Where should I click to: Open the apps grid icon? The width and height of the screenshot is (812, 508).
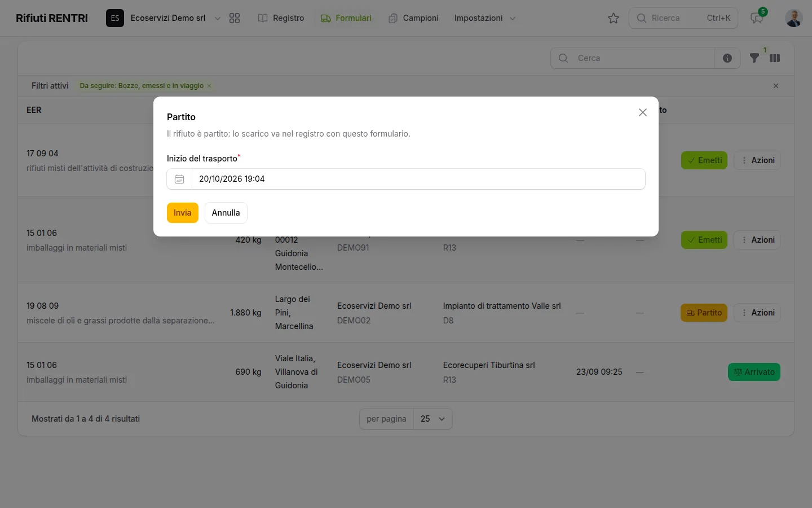pyautogui.click(x=235, y=18)
